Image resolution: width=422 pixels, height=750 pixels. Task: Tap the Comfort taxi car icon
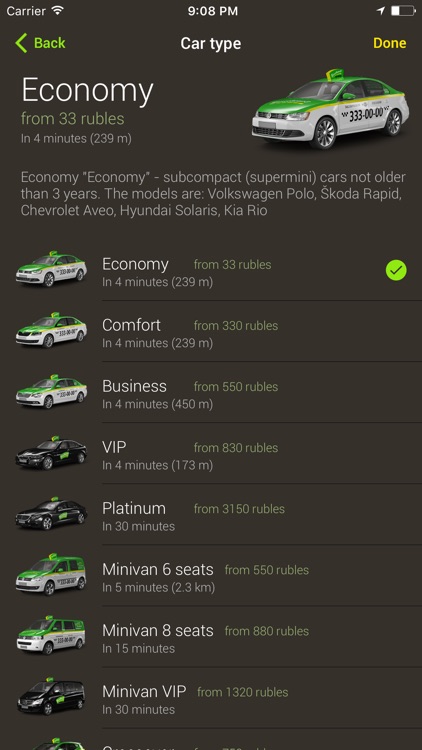pyautogui.click(x=51, y=330)
